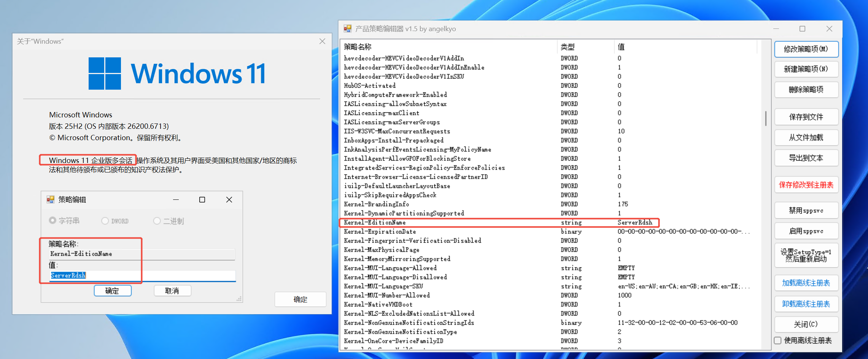
Task: Click the 策略编辑 dialog title icon
Action: [x=50, y=199]
